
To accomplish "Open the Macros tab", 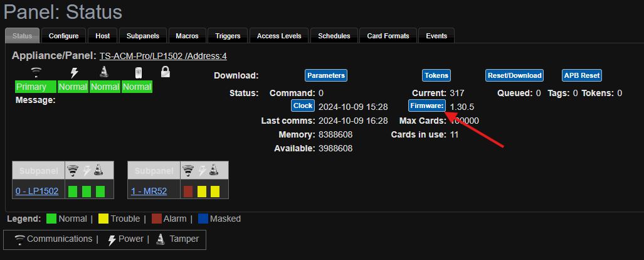I will tap(187, 36).
